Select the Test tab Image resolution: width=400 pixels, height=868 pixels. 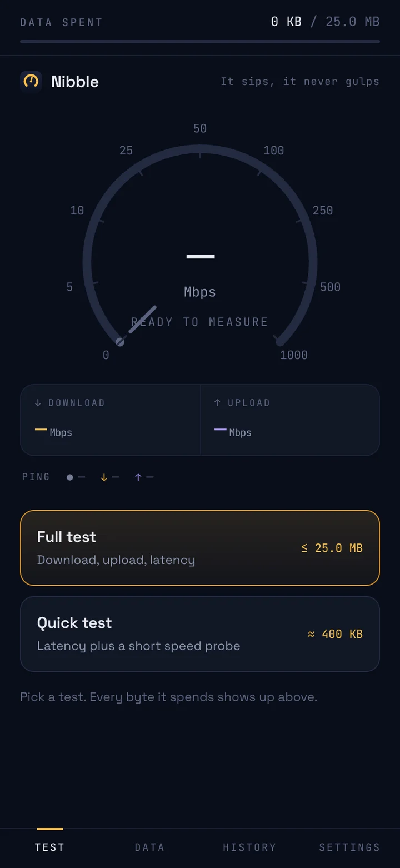point(50,847)
